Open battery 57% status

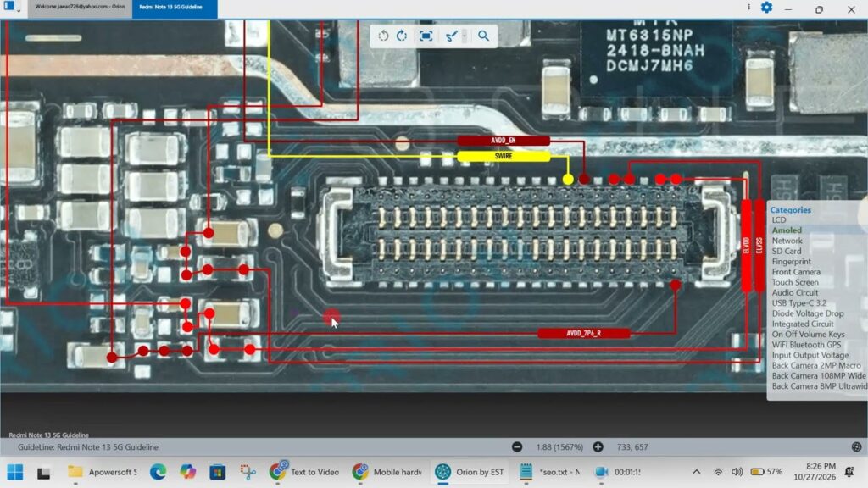(766, 472)
